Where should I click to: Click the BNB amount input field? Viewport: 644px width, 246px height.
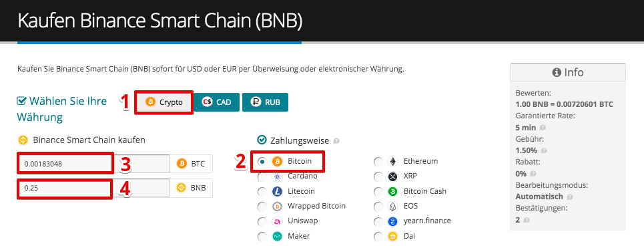93,189
